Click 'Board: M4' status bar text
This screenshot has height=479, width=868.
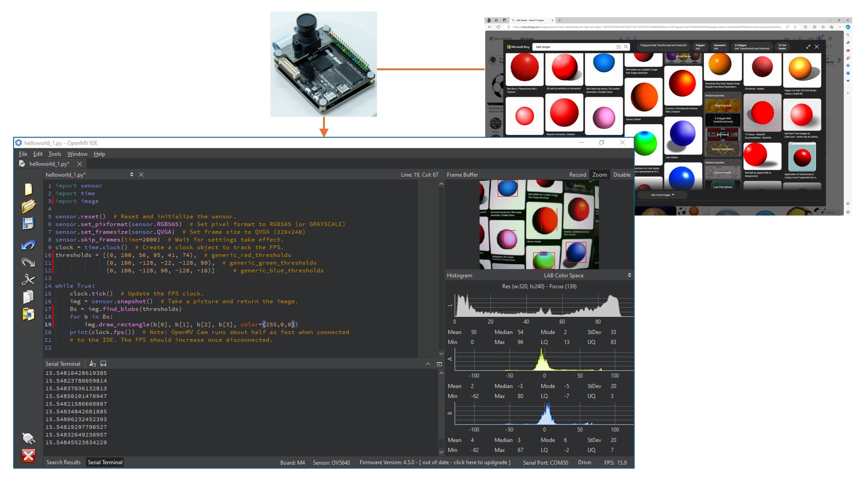pos(292,463)
